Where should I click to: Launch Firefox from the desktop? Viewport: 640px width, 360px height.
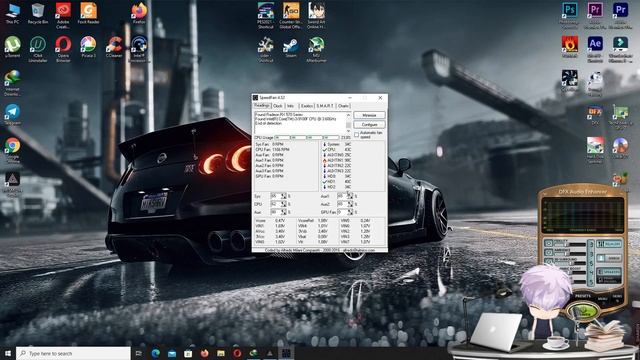click(x=139, y=13)
